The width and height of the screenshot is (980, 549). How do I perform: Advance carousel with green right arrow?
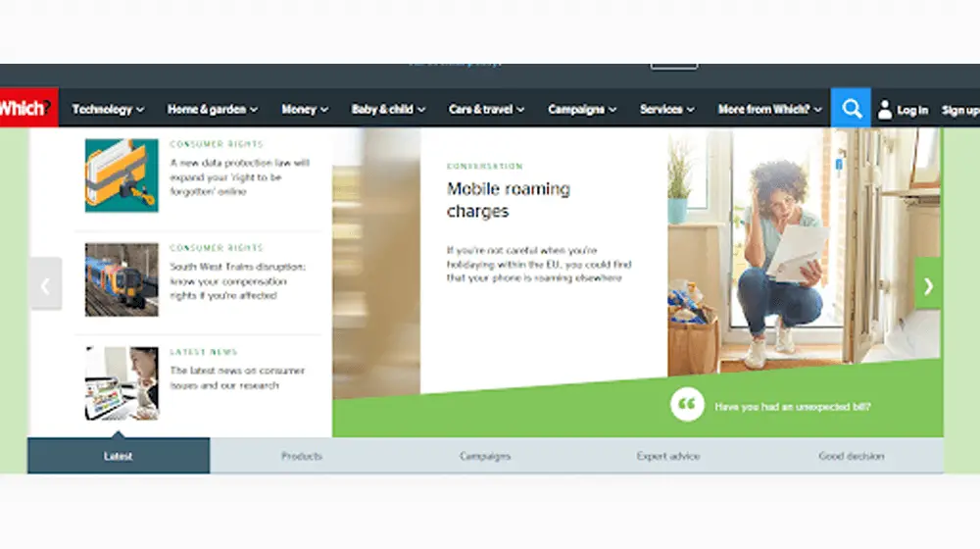point(928,283)
